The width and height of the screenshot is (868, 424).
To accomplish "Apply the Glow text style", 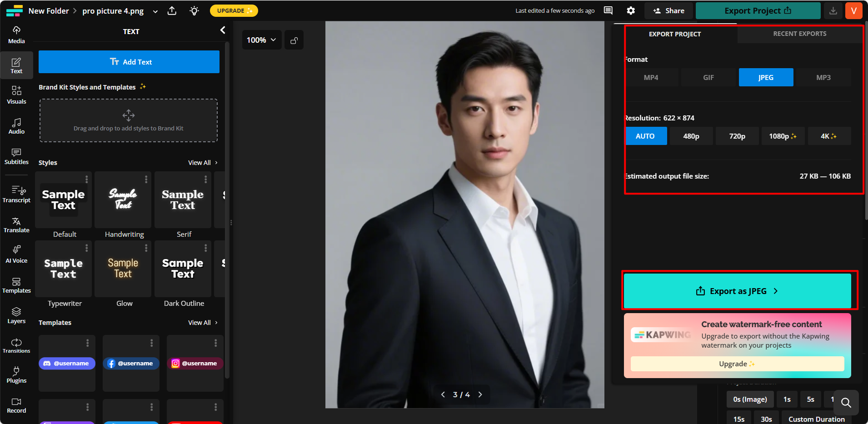I will point(123,269).
